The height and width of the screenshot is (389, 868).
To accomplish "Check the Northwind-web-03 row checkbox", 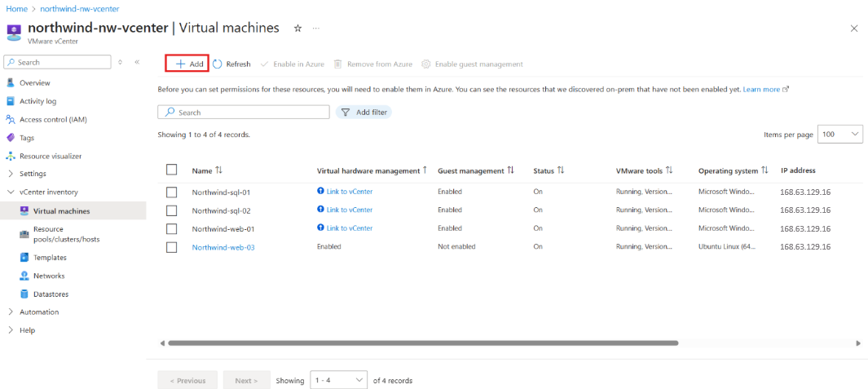I will tap(172, 247).
